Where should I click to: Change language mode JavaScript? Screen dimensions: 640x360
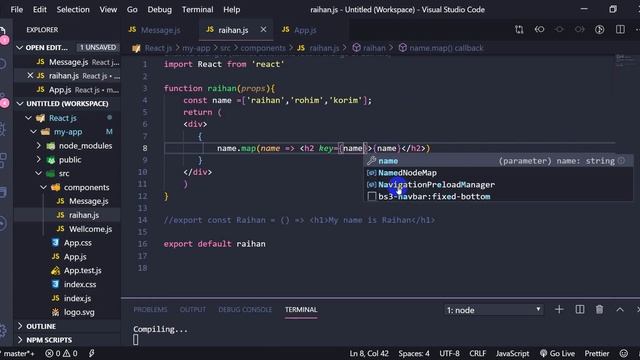pyautogui.click(x=512, y=353)
